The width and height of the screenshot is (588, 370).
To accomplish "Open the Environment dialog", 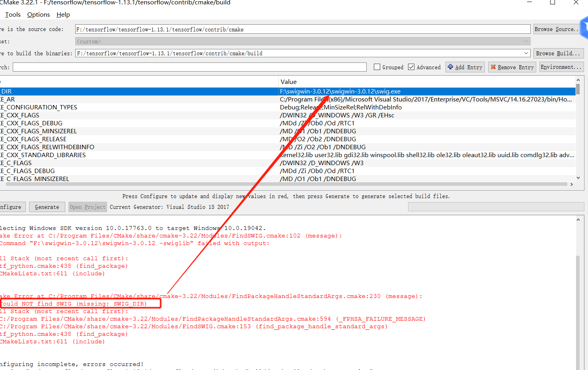I will [561, 67].
